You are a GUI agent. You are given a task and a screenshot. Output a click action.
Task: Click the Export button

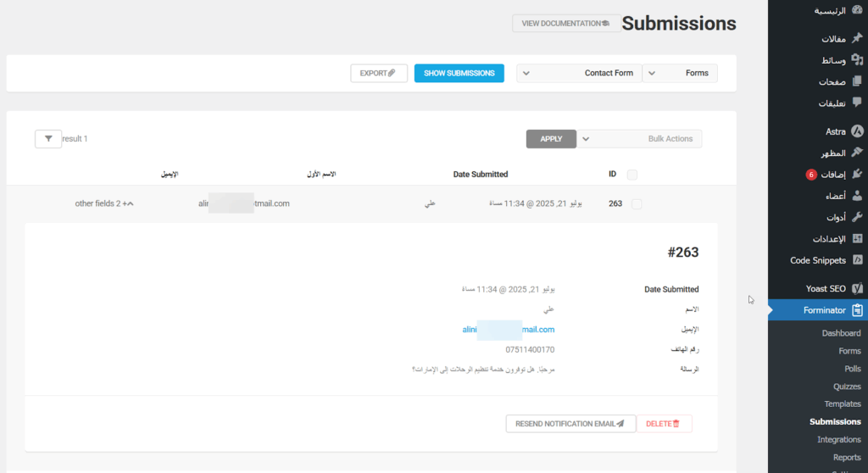click(379, 73)
